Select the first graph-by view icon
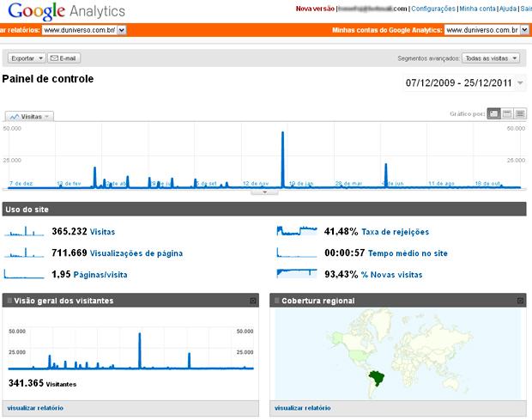This screenshot has height=420, width=532. (493, 114)
